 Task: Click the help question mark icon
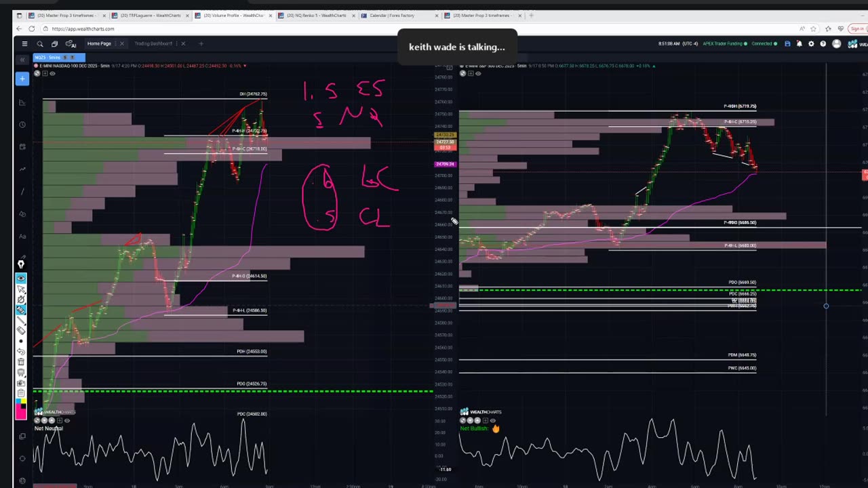pyautogui.click(x=823, y=43)
